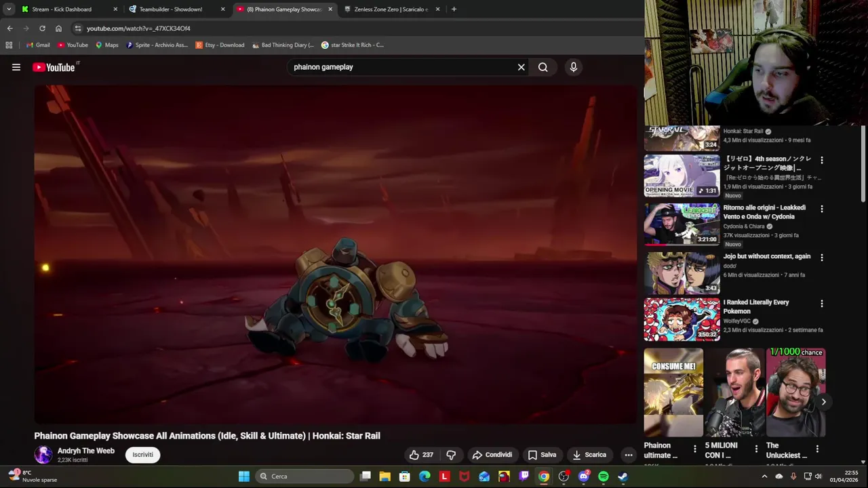
Task: Open the tab search dropdown arrow
Action: (9, 9)
